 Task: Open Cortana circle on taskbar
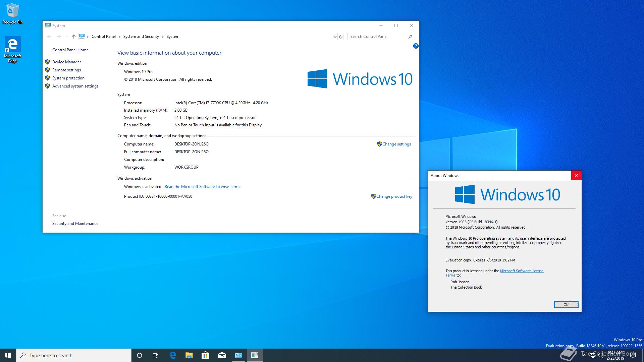coord(140,355)
